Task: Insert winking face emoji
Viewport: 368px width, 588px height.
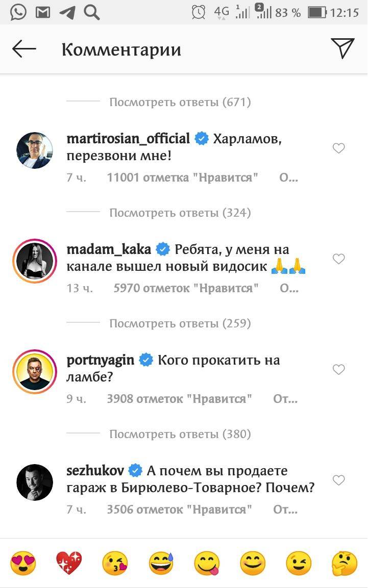Action: tap(299, 564)
